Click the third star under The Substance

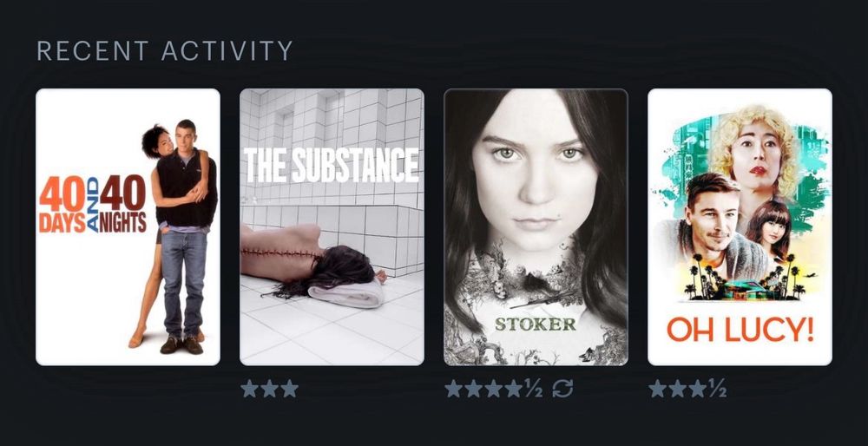(x=290, y=389)
